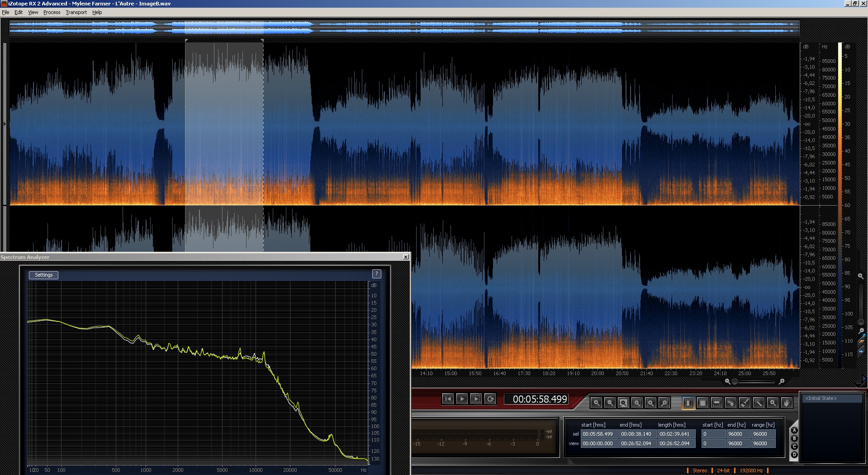
Task: Click the sixth zoom magnifier icon
Action: click(664, 403)
